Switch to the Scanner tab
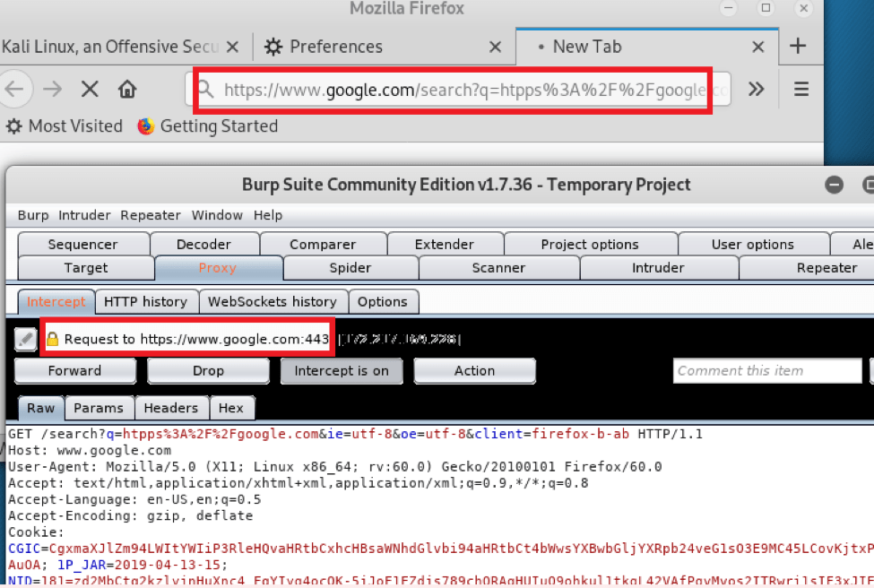 (x=499, y=268)
